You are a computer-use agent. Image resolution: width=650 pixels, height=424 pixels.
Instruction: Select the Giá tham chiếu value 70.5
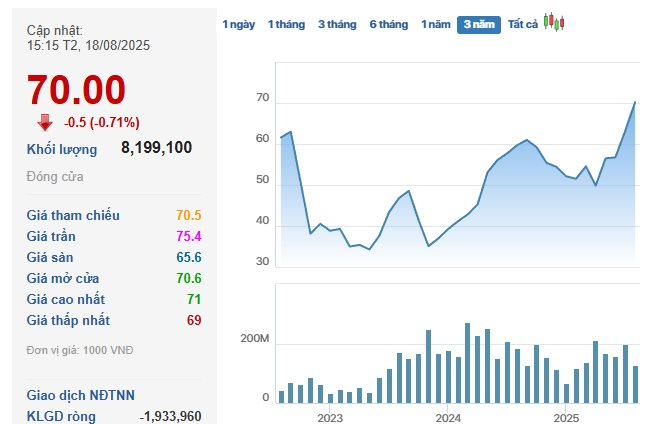coord(188,215)
